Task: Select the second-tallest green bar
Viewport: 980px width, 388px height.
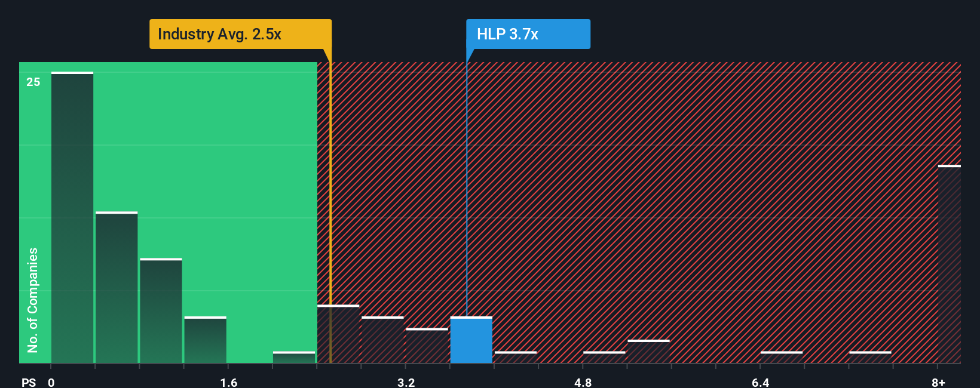Action: point(117,288)
